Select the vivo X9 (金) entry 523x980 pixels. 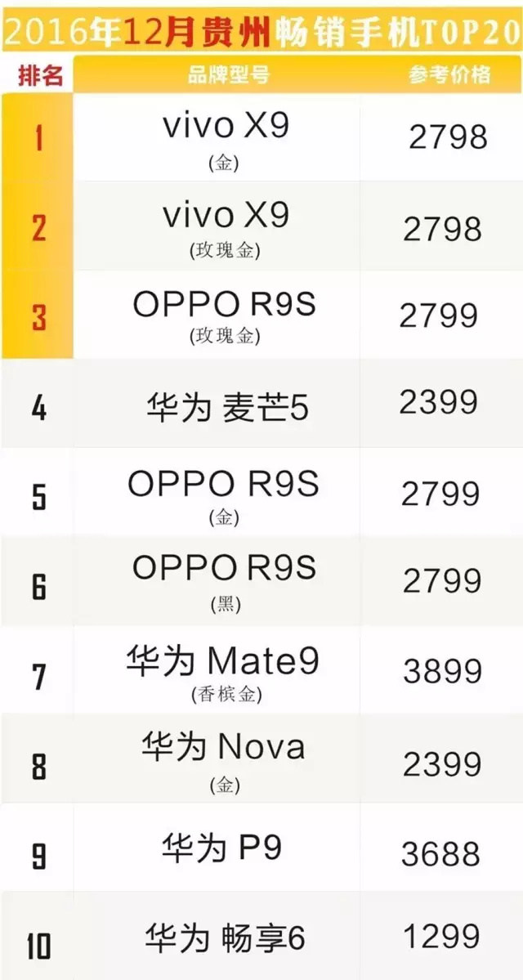[x=225, y=139]
